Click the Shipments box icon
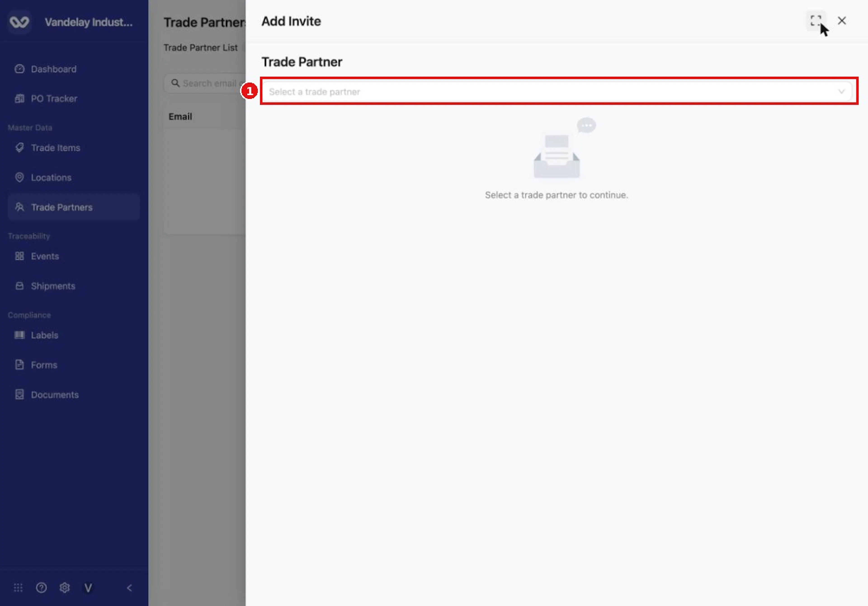This screenshot has height=606, width=868. [x=19, y=286]
